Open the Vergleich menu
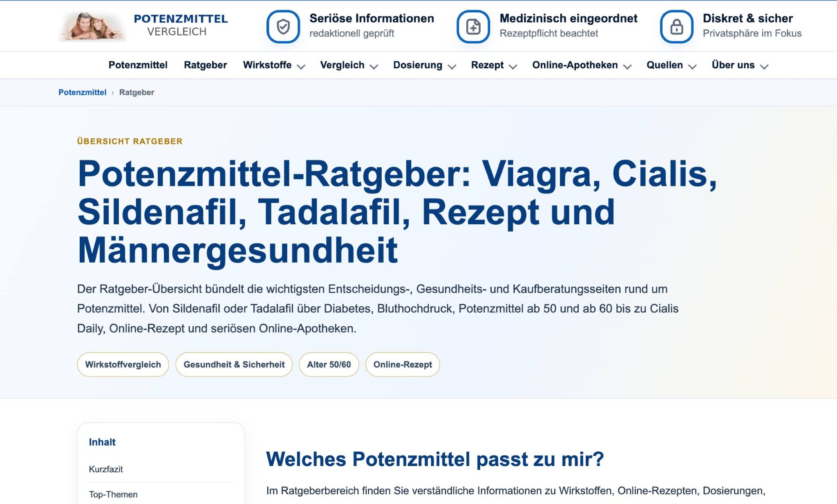 (x=342, y=65)
